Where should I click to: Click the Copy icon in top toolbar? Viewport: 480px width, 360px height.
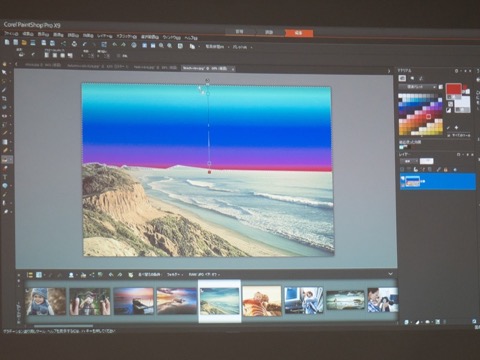[192, 46]
